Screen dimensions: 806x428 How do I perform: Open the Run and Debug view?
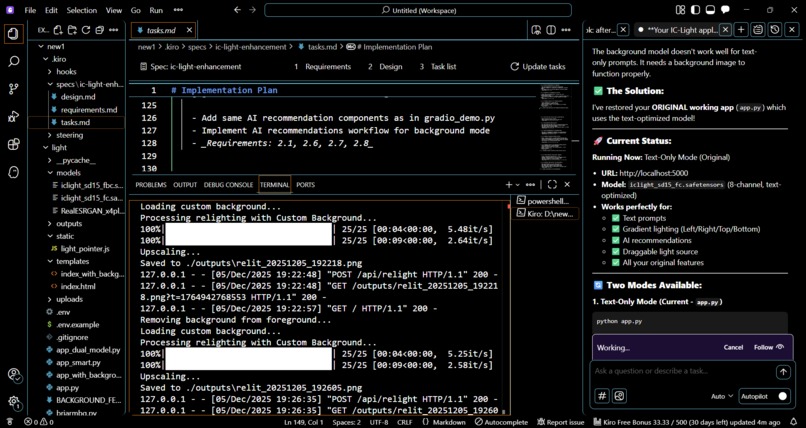pyautogui.click(x=14, y=117)
